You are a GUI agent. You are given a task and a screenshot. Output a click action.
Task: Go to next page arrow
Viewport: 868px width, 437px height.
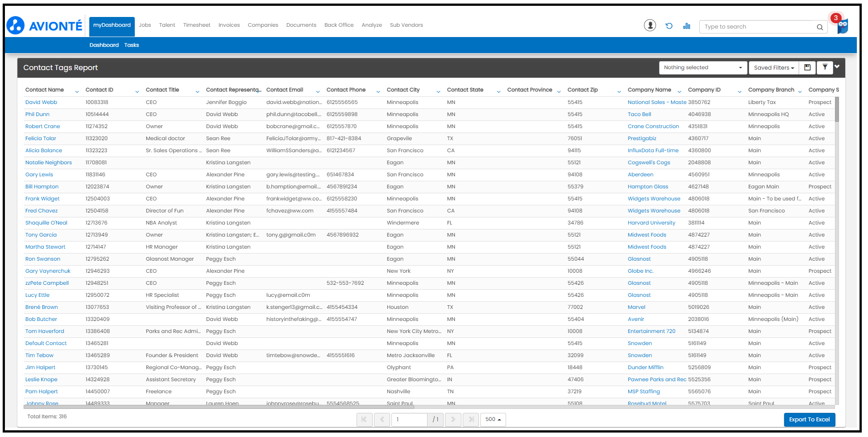click(x=453, y=419)
